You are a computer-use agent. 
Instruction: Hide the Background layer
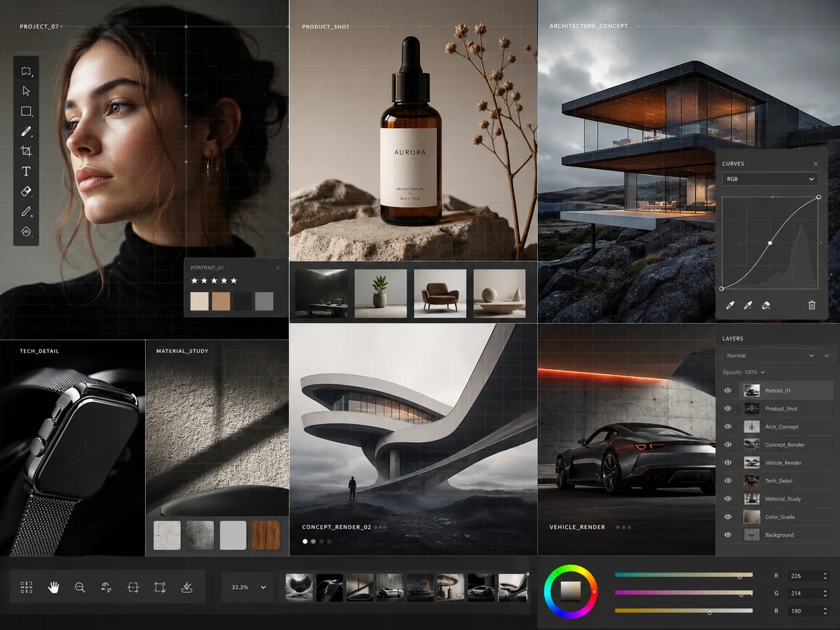pyautogui.click(x=727, y=534)
